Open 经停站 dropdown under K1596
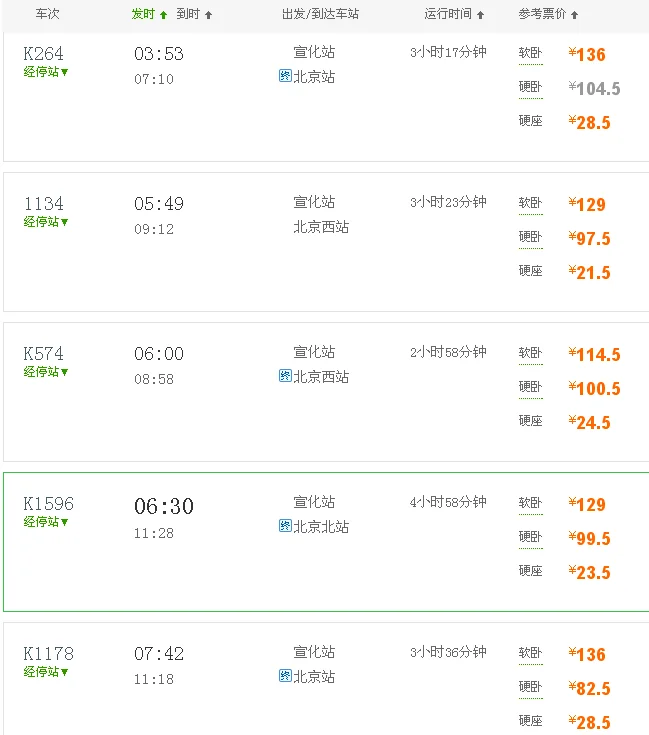The image size is (649, 735). pos(47,522)
